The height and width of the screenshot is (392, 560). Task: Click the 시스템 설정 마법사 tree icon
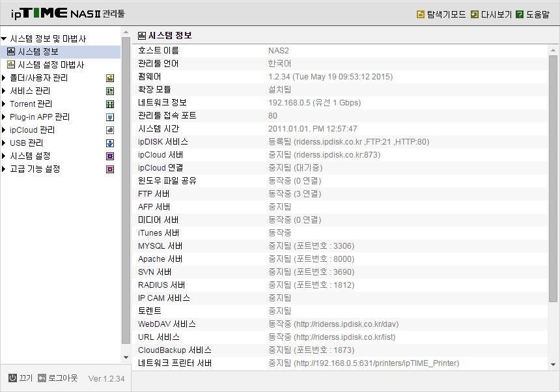click(11, 64)
